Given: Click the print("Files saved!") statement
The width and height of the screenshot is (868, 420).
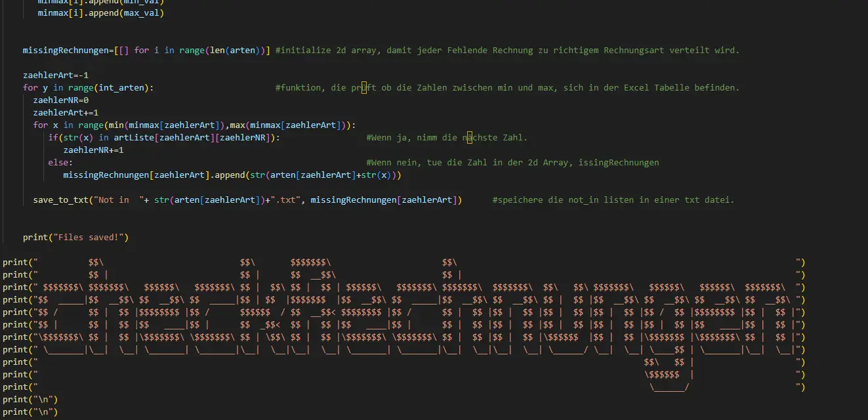Looking at the screenshot, I should 75,237.
